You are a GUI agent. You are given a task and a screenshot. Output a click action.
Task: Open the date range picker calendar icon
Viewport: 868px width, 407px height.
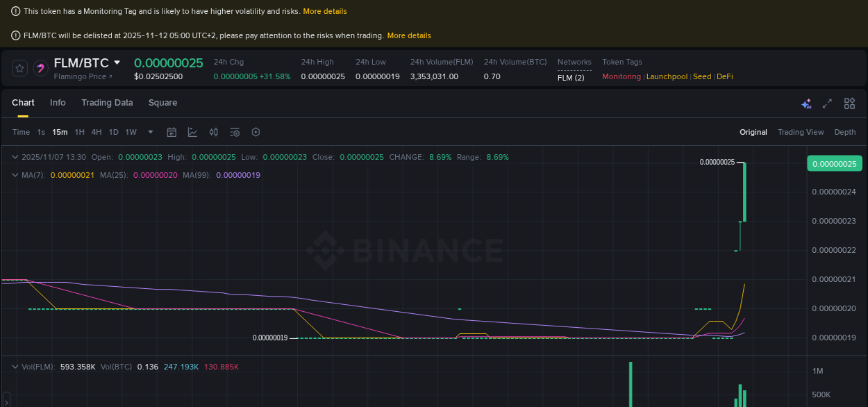(x=172, y=132)
